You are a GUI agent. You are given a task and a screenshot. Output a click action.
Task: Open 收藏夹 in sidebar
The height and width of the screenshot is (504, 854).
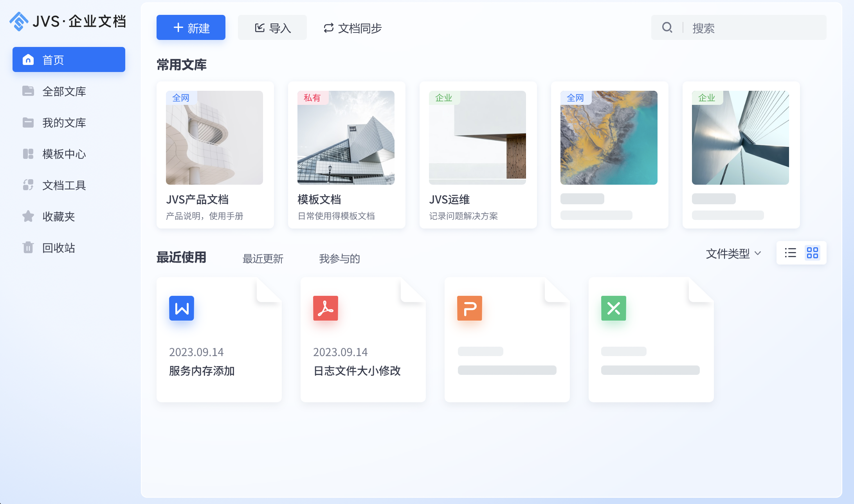click(x=69, y=216)
